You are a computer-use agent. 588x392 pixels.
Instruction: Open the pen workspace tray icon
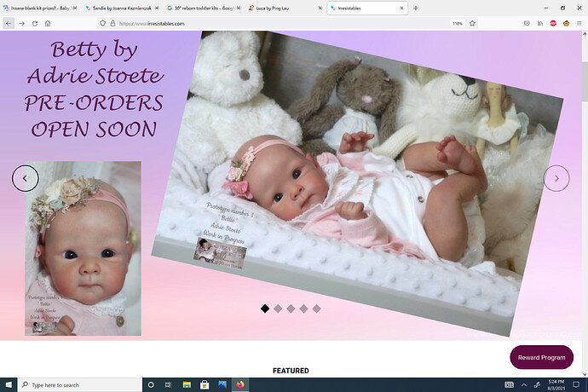point(537,385)
